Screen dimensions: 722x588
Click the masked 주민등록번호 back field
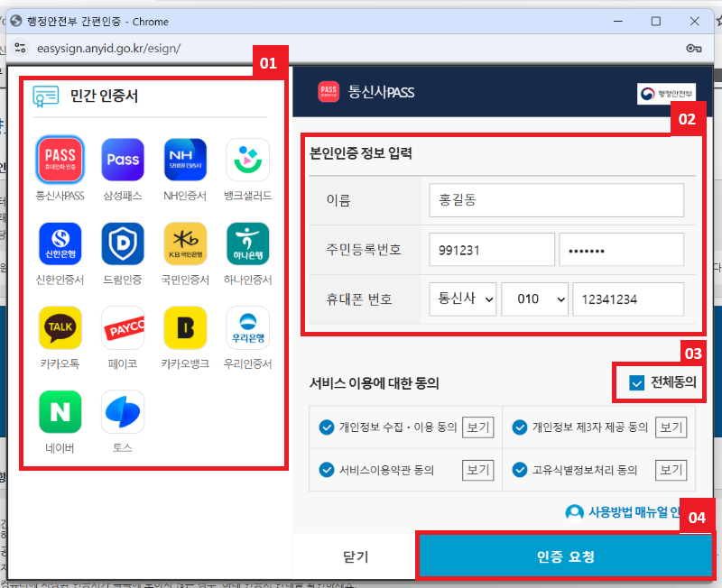coord(622,250)
